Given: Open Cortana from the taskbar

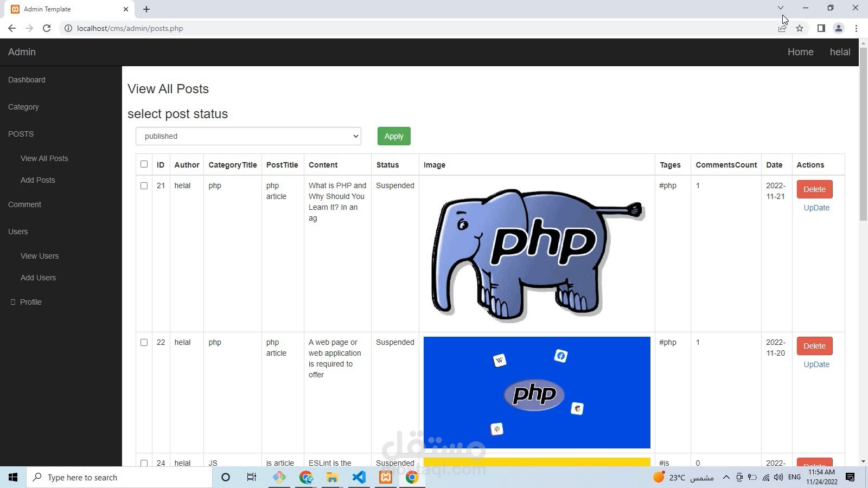Looking at the screenshot, I should (x=226, y=477).
